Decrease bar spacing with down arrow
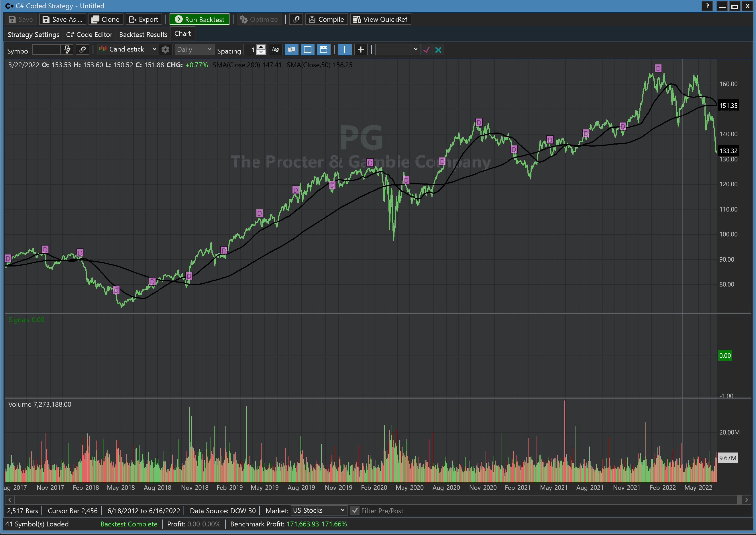 pos(261,52)
